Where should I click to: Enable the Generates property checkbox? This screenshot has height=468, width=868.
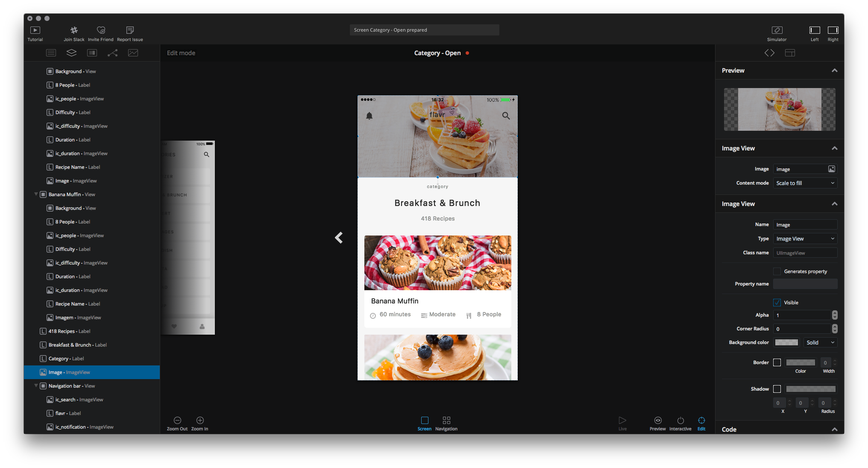click(777, 271)
